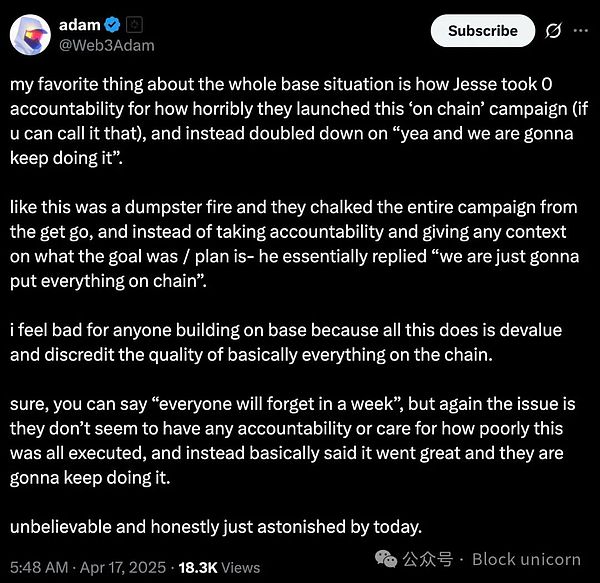Click the display name "adam"

[78, 25]
